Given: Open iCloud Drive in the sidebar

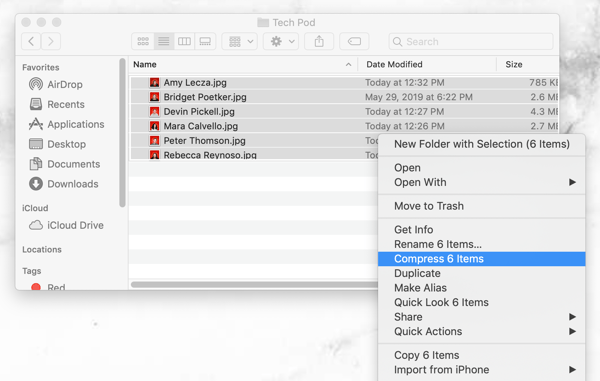Looking at the screenshot, I should (66, 225).
